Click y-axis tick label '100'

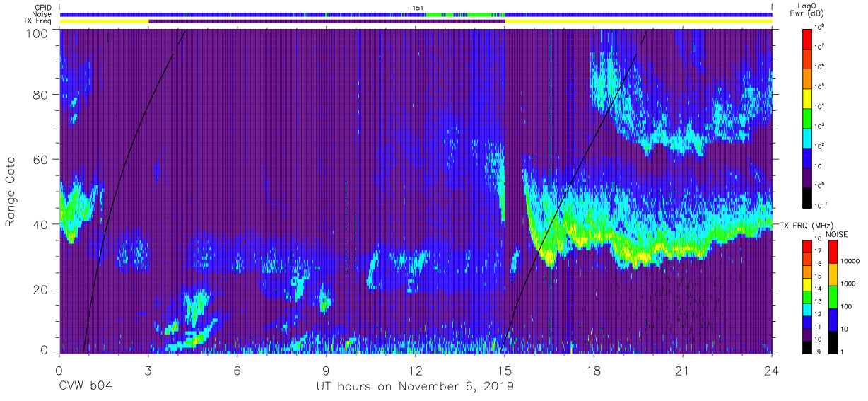coord(37,33)
